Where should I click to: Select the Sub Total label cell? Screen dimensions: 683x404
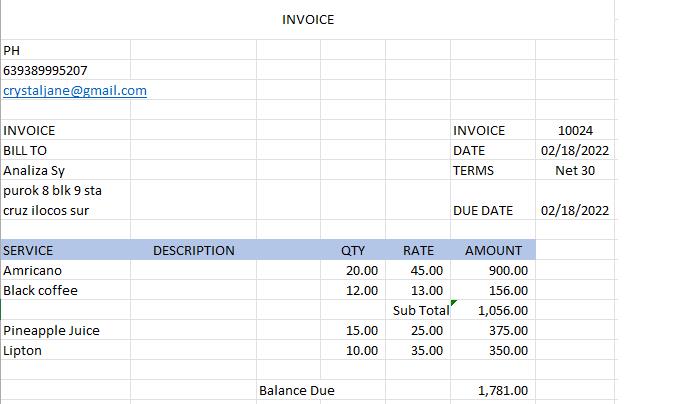(x=420, y=311)
